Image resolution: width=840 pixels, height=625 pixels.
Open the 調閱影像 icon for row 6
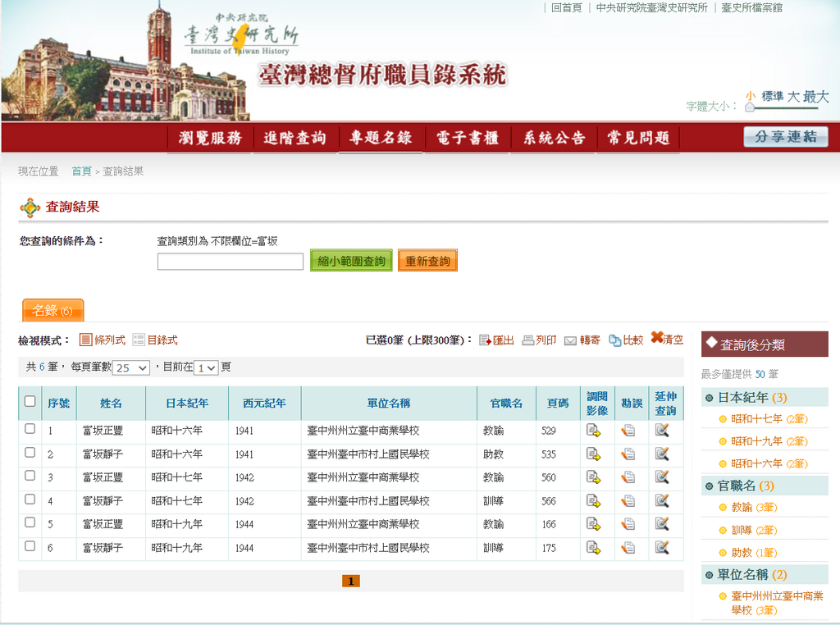594,547
